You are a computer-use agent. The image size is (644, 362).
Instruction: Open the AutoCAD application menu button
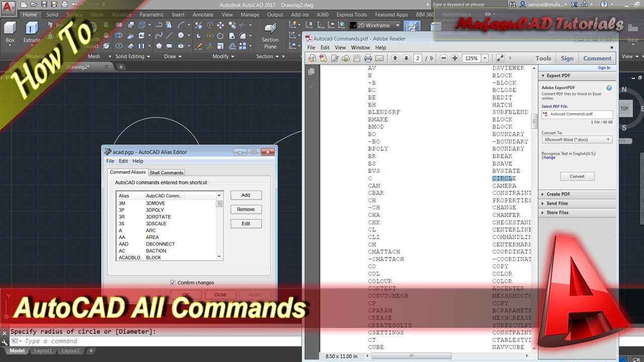7,8
